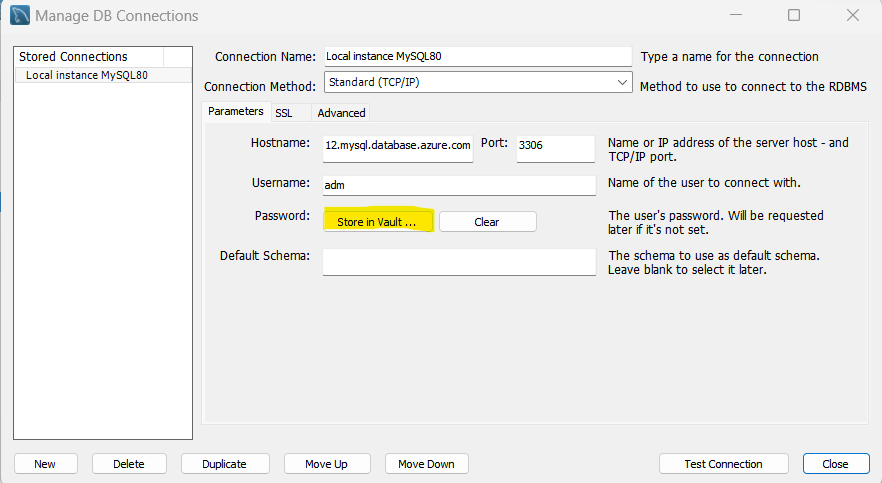Click the window X close icon

tap(853, 15)
